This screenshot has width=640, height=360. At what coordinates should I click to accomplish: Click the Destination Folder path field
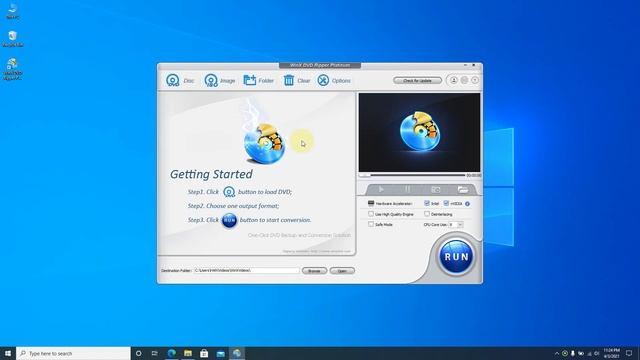click(246, 270)
